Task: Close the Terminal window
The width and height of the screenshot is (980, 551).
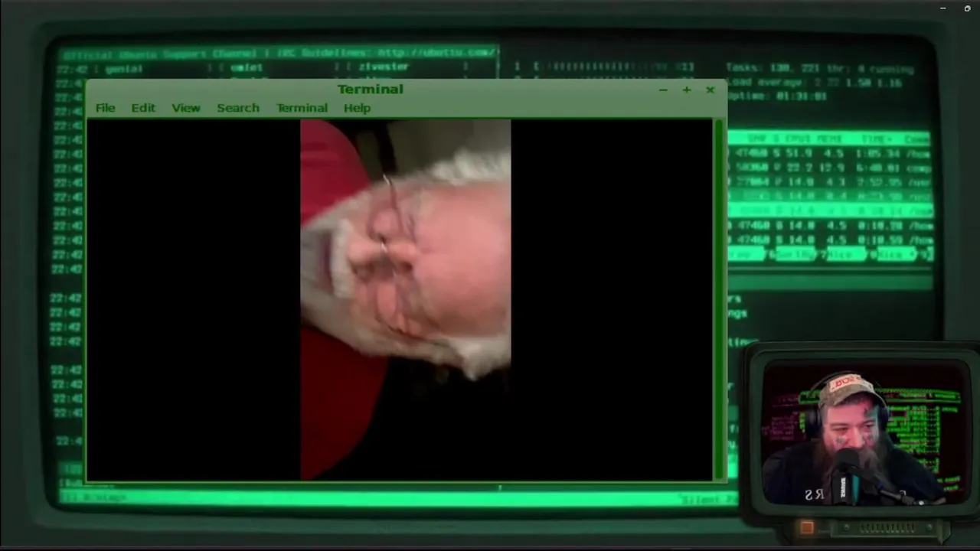Action: [x=710, y=90]
